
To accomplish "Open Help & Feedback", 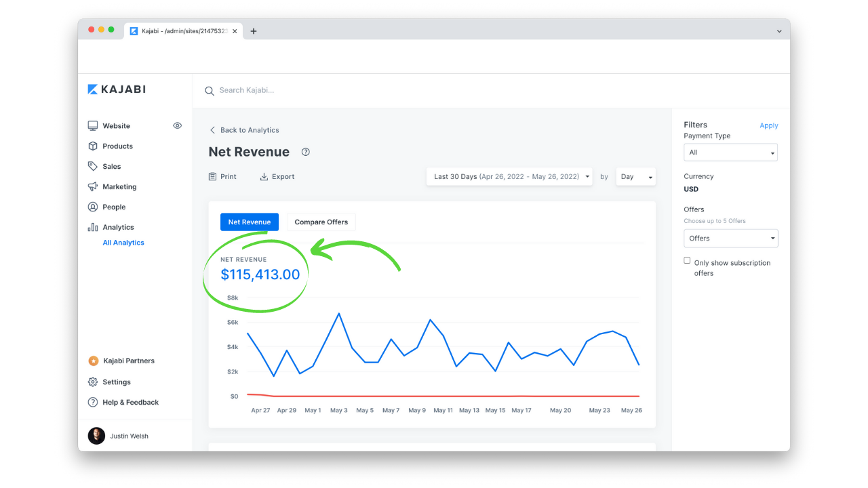I will 131,403.
